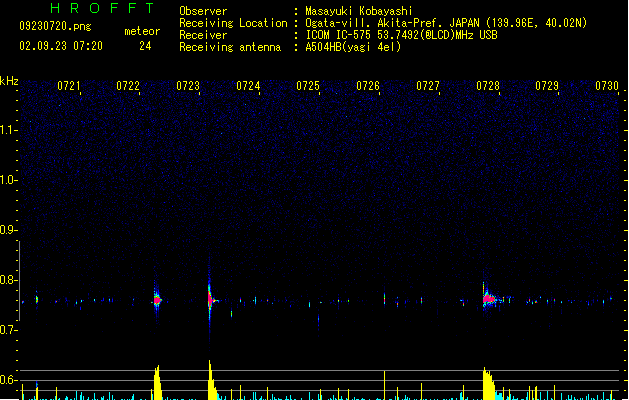This screenshot has height=400, width=629.
Task: Click the 0.7 kHz axis label
Action: pyautogui.click(x=8, y=330)
